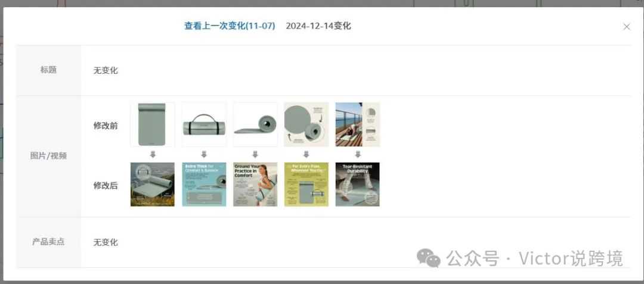Screen dimensions: 644x284
Task: View the Extra Thick comfort infographic thumbnail
Action: [x=204, y=185]
